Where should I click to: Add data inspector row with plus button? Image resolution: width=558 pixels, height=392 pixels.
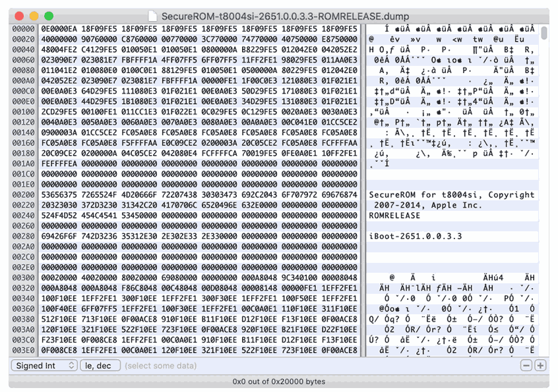coord(540,366)
